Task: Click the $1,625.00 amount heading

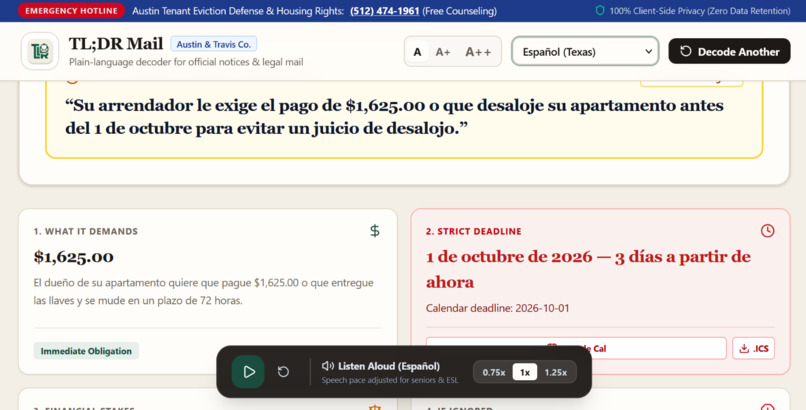Action: [74, 256]
